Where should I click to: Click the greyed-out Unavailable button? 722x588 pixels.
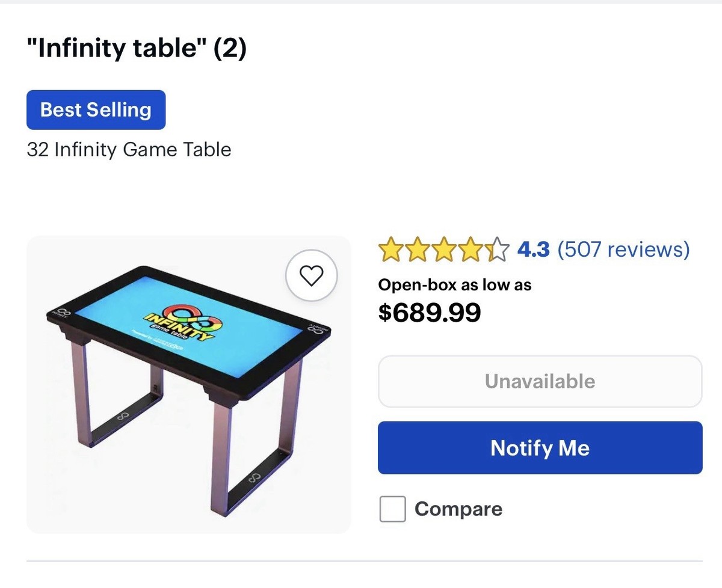click(x=540, y=381)
